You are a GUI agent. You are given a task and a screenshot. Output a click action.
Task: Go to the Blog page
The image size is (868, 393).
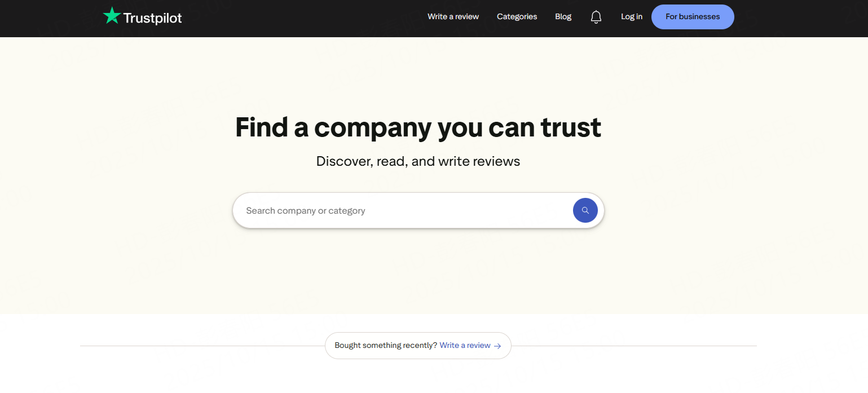[x=563, y=17]
